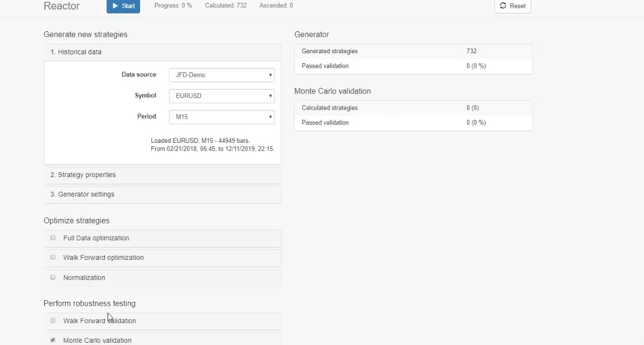Expand the Strategy properties section
This screenshot has height=345, width=644.
(x=162, y=175)
